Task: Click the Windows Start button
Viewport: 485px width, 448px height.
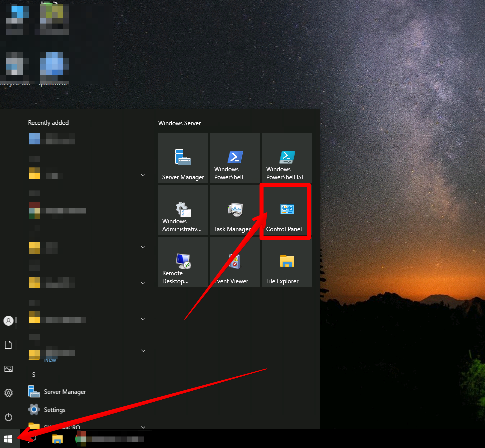Action: (8, 438)
